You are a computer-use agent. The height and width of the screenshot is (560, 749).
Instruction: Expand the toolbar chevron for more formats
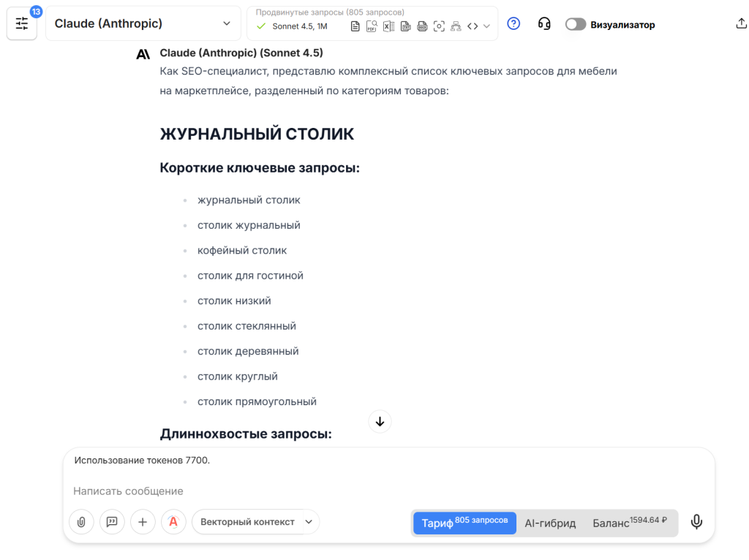tap(486, 26)
